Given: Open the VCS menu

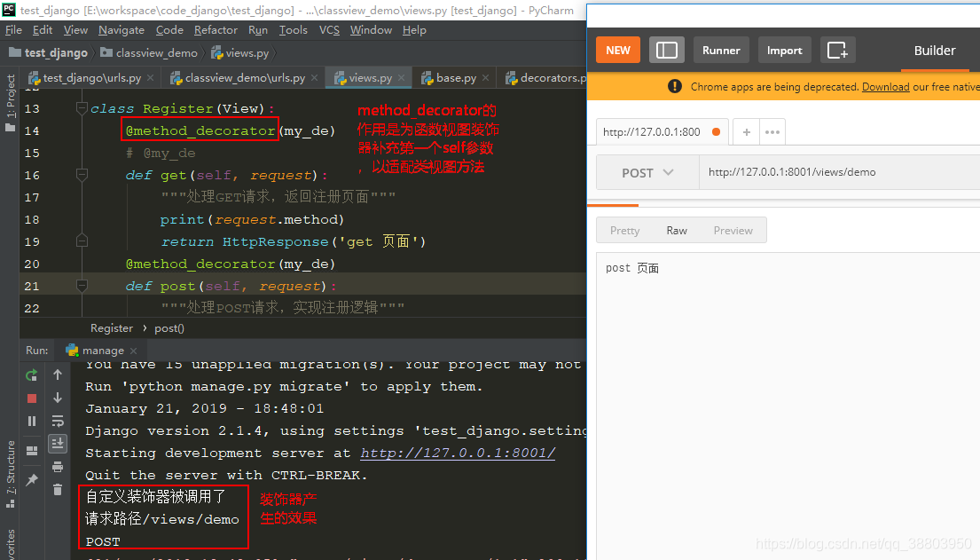Looking at the screenshot, I should 329,30.
